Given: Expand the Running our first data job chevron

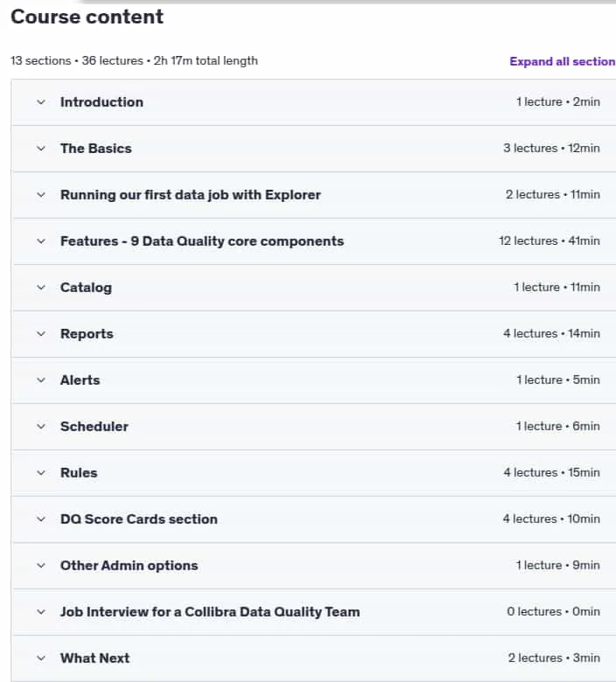Looking at the screenshot, I should [x=41, y=195].
